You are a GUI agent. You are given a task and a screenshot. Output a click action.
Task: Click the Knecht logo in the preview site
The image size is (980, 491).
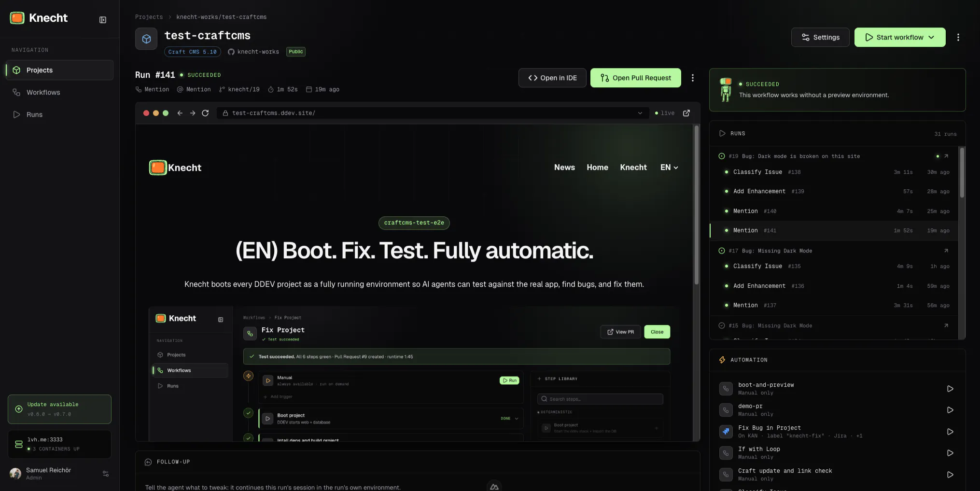click(175, 168)
